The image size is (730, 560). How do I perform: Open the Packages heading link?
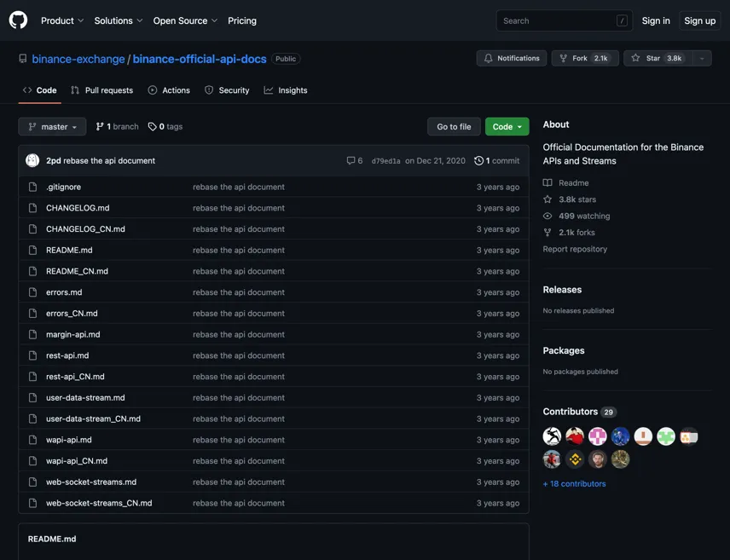pyautogui.click(x=564, y=350)
